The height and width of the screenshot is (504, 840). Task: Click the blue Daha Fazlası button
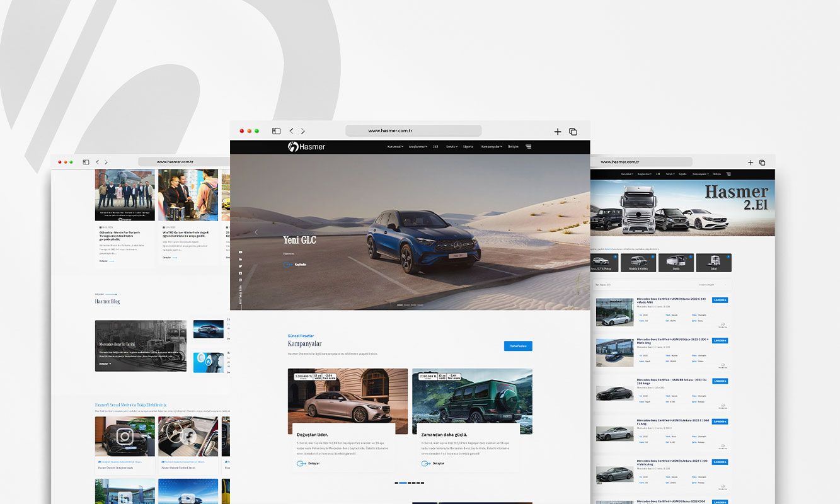click(x=518, y=346)
